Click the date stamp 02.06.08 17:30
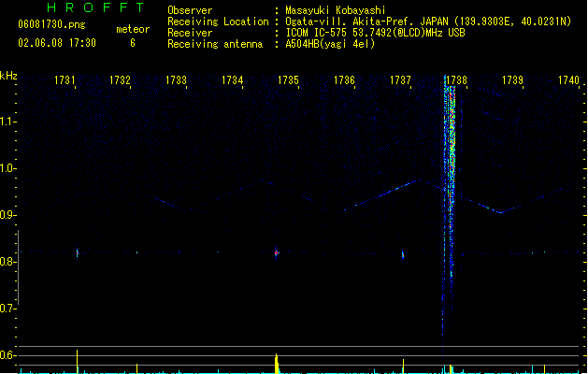This screenshot has width=588, height=374. [57, 43]
